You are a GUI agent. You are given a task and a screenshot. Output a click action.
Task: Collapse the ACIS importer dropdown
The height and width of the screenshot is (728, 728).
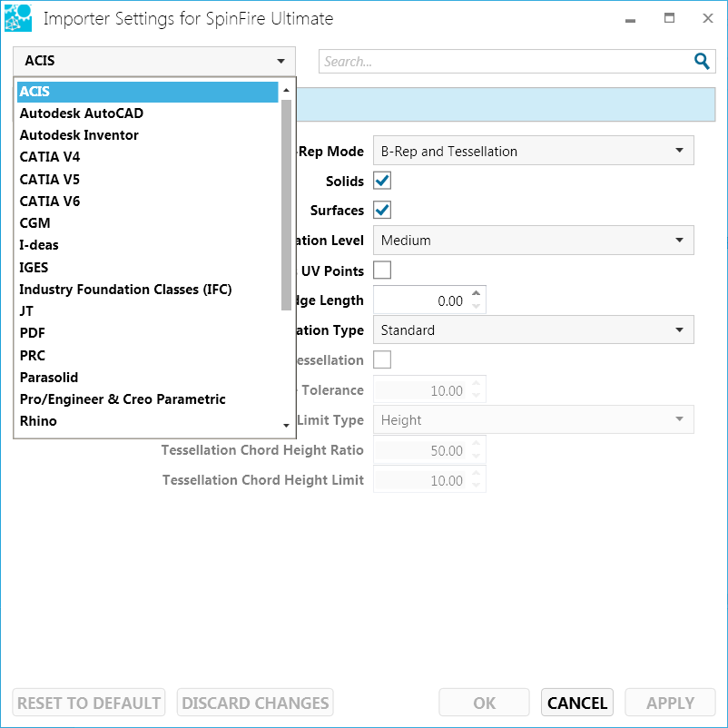click(154, 61)
